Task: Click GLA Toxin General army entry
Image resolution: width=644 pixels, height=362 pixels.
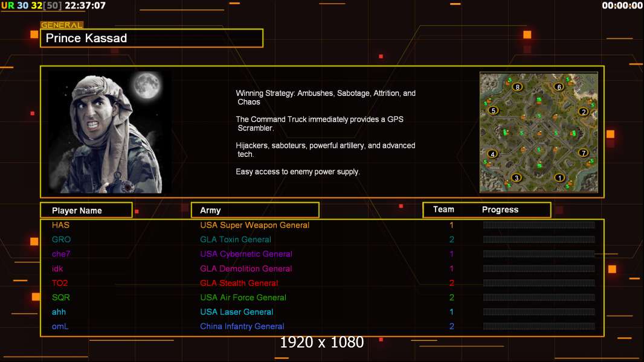Action: pos(236,240)
